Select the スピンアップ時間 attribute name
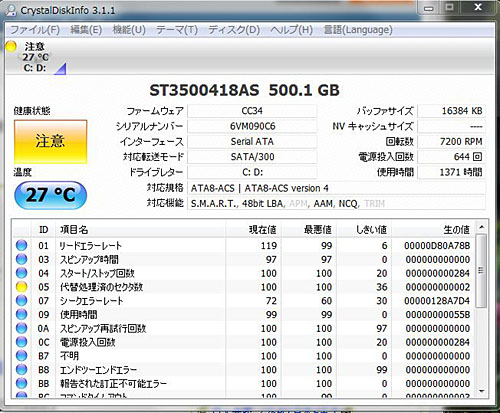The width and height of the screenshot is (500, 413). coord(89,259)
